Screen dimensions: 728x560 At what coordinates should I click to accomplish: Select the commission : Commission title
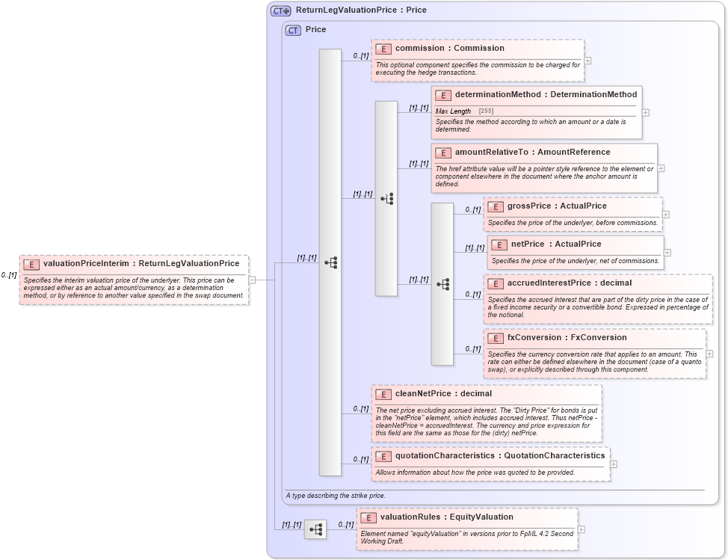(449, 49)
